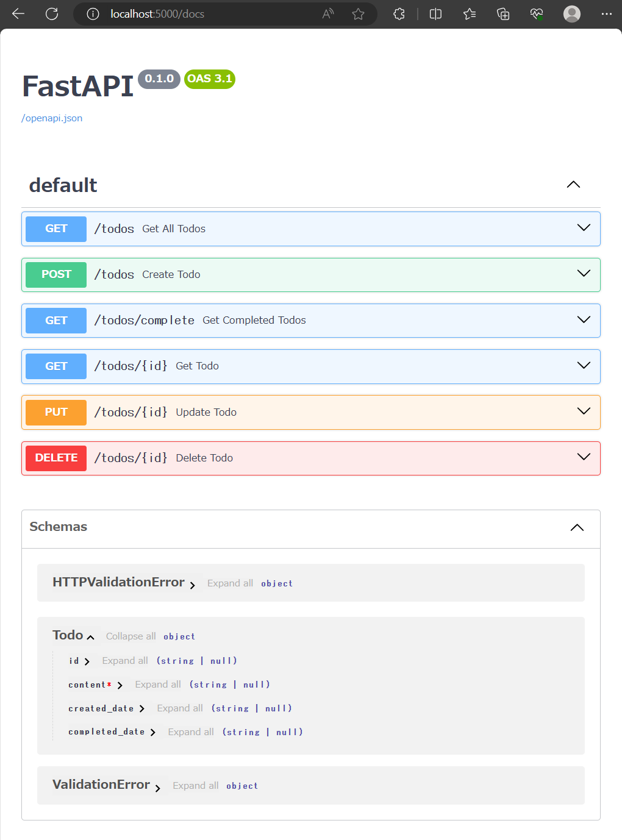This screenshot has width=622, height=840.
Task: Collapse the Schemas section
Action: point(577,527)
